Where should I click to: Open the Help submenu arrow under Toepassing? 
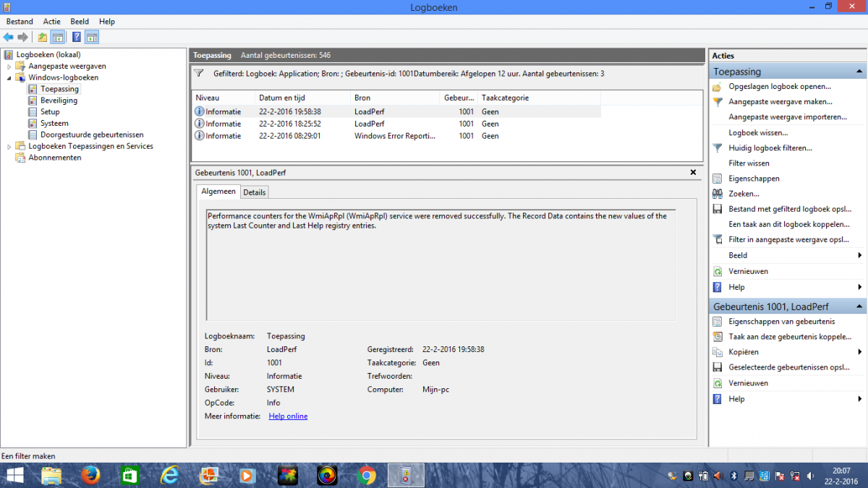[x=860, y=287]
